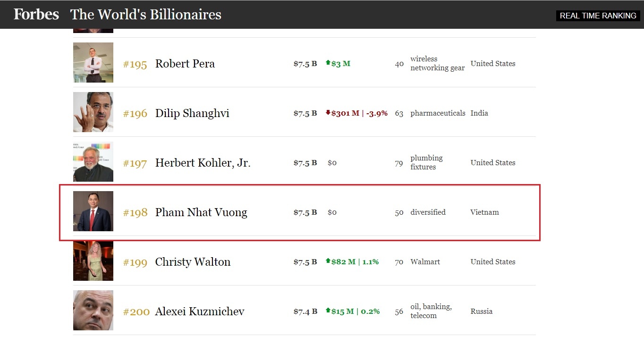The height and width of the screenshot is (353, 644).
Task: Select Herbert Kohler, Jr.'s photo thumbnail
Action: click(x=93, y=161)
